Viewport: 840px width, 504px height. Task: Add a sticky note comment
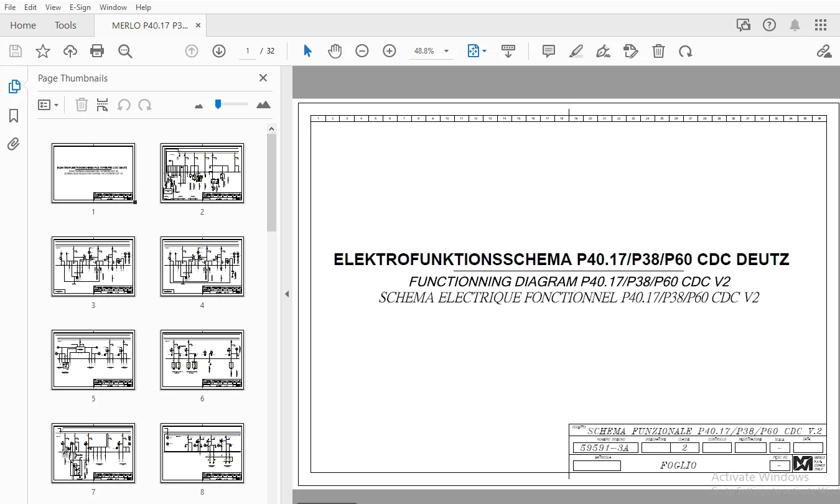pyautogui.click(x=549, y=51)
